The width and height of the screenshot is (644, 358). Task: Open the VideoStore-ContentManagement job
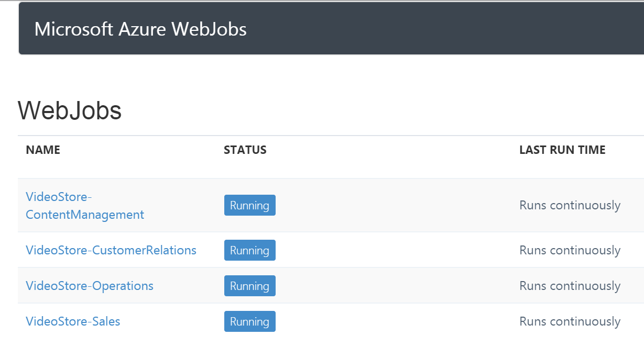[x=85, y=206]
